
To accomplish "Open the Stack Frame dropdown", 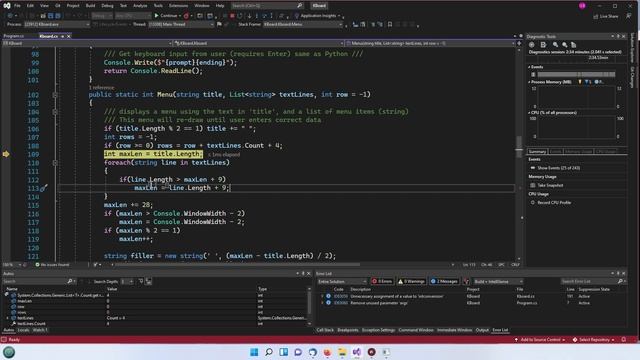I will tap(302, 24).
